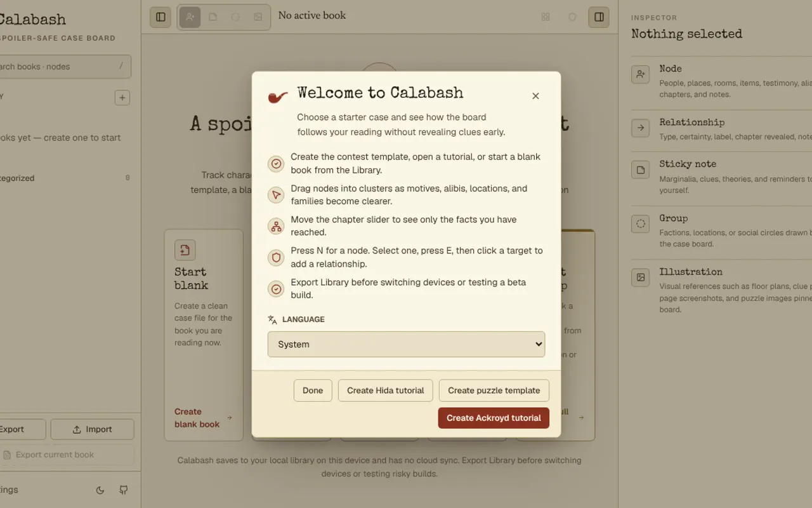Select the illustration image tool in toolbar
This screenshot has height=508, width=812.
pos(258,17)
